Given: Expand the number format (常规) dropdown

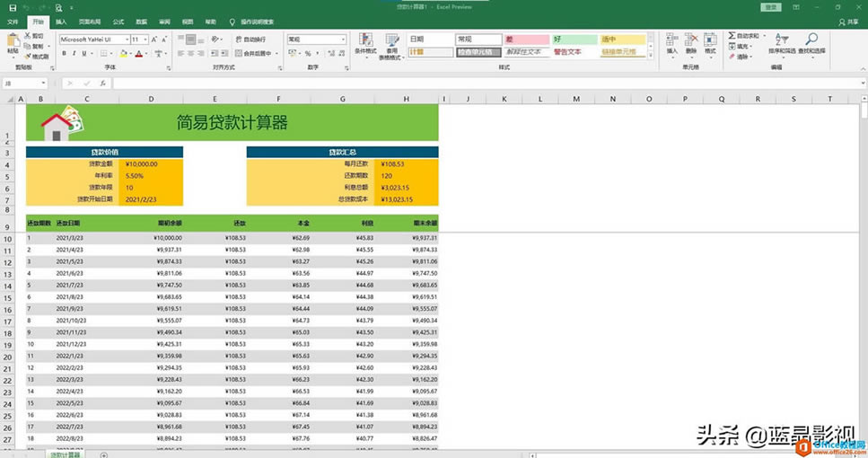Looking at the screenshot, I should coord(342,40).
